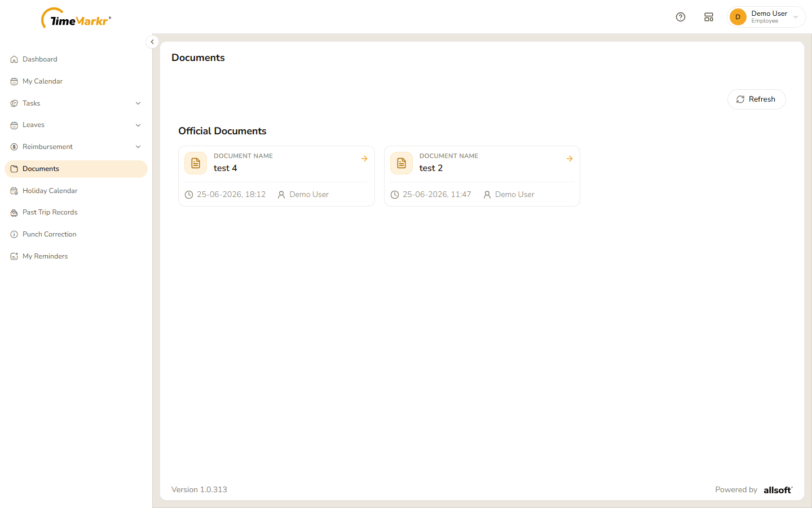Click the Past Trip Records icon
Screen dimensions: 812x508
click(14, 213)
